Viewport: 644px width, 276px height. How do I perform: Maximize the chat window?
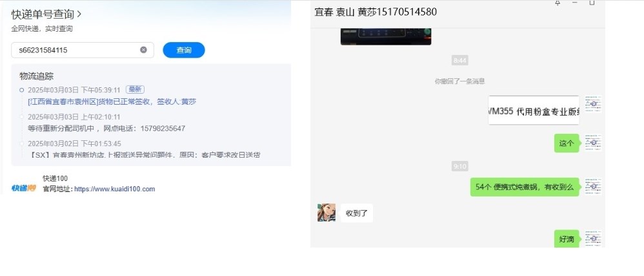pos(592,3)
